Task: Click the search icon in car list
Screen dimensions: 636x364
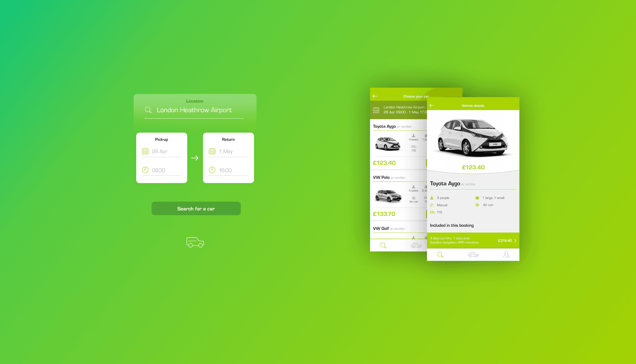Action: (384, 245)
